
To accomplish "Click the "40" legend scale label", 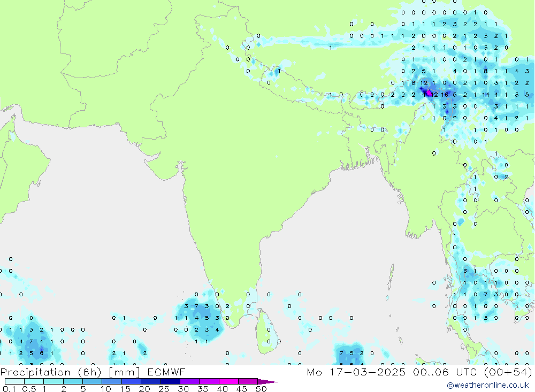I will tap(222, 389).
